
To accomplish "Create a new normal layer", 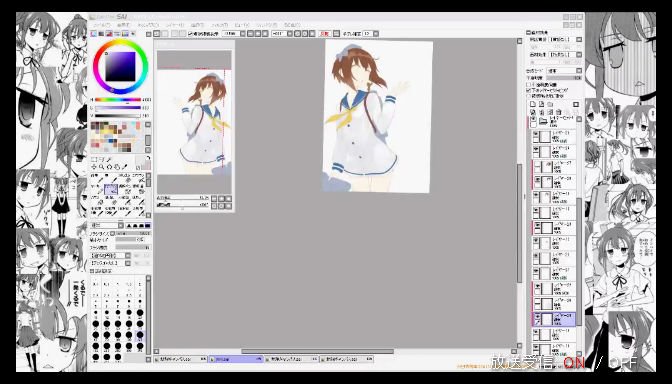I will tap(533, 104).
